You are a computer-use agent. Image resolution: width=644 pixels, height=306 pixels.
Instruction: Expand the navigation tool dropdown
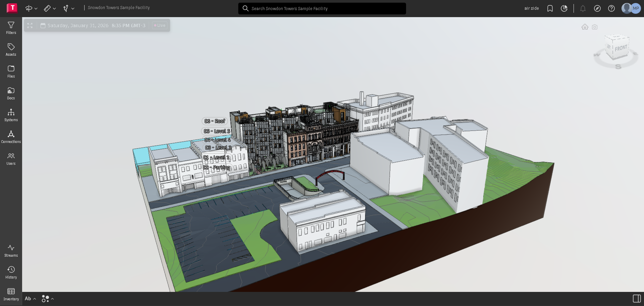(x=36, y=8)
